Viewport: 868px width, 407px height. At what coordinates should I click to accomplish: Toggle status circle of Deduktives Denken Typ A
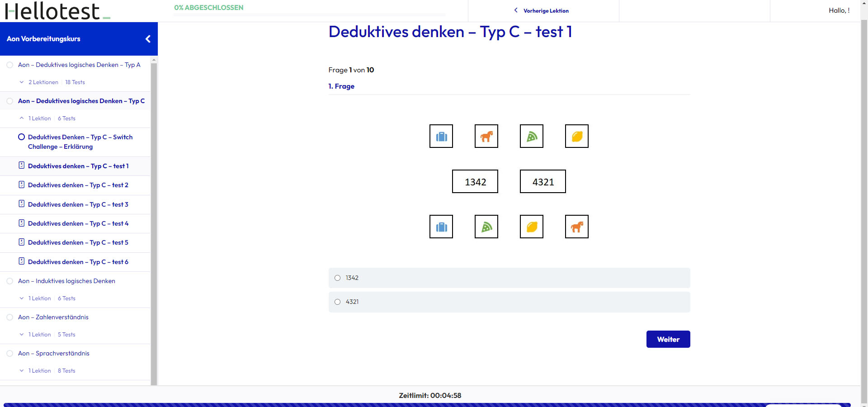pos(9,65)
